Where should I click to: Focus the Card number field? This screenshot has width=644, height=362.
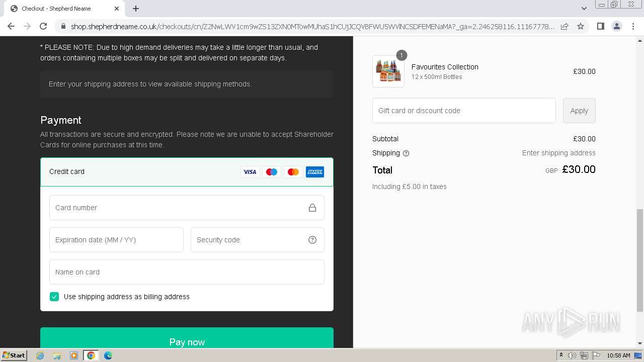187,208
